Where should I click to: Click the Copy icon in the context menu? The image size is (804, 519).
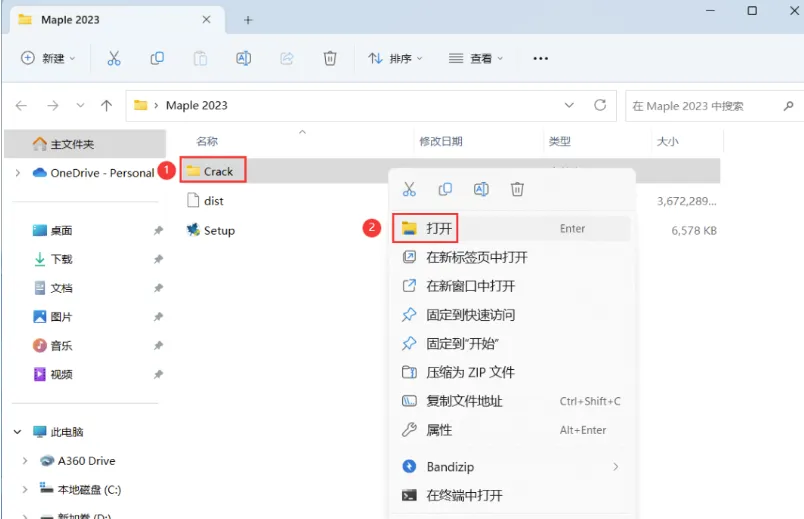(x=445, y=189)
